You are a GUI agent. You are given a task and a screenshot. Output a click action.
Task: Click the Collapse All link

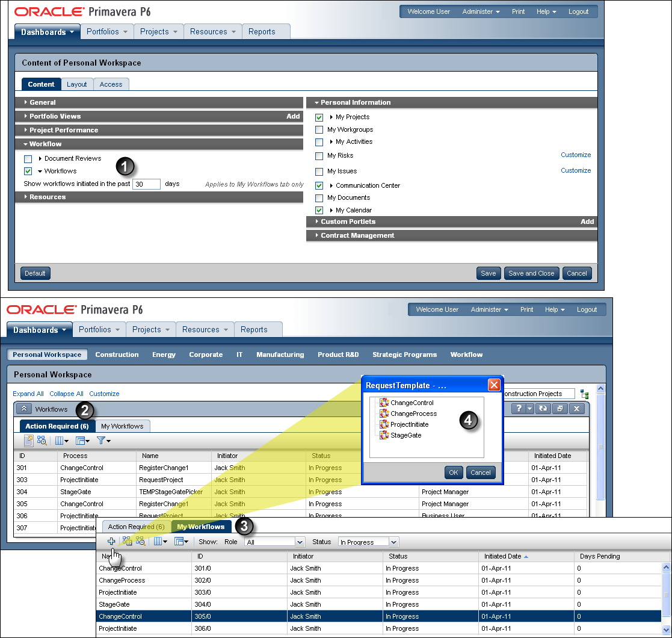tap(66, 394)
